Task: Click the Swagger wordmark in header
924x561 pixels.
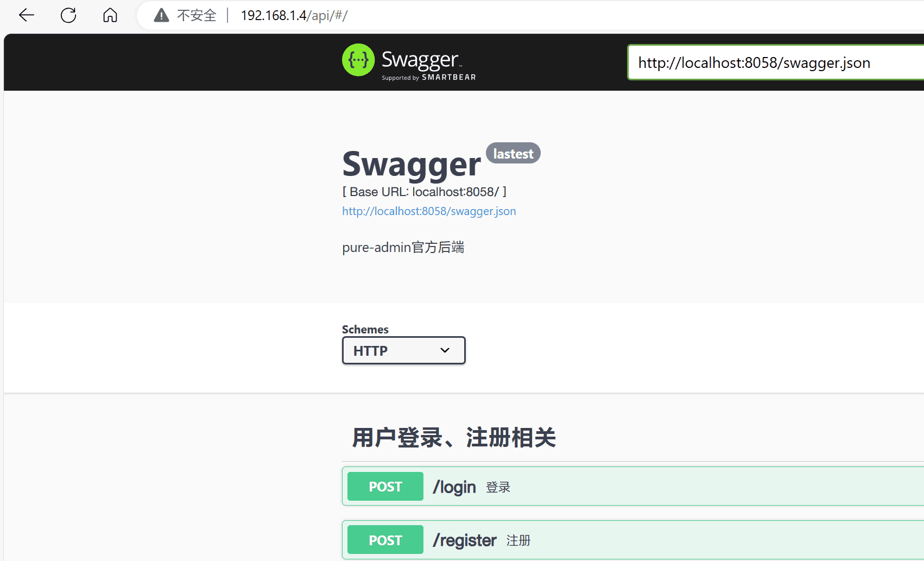Action: (420, 60)
